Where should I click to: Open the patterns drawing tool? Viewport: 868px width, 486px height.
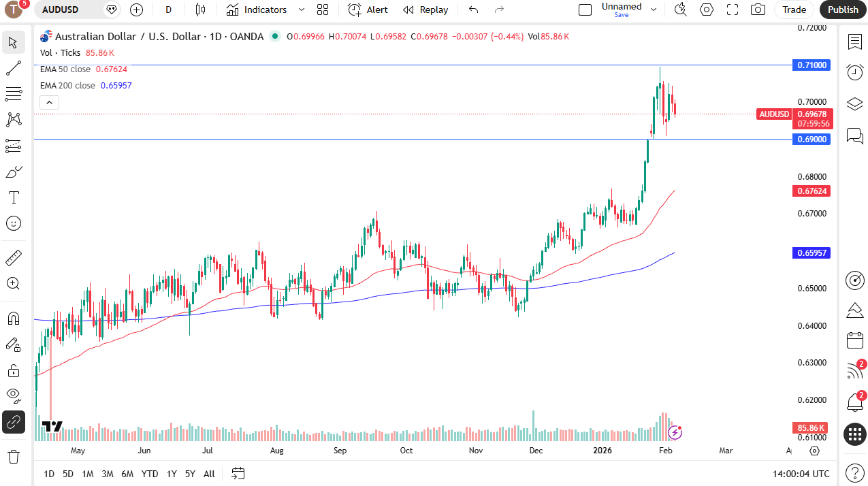point(13,120)
